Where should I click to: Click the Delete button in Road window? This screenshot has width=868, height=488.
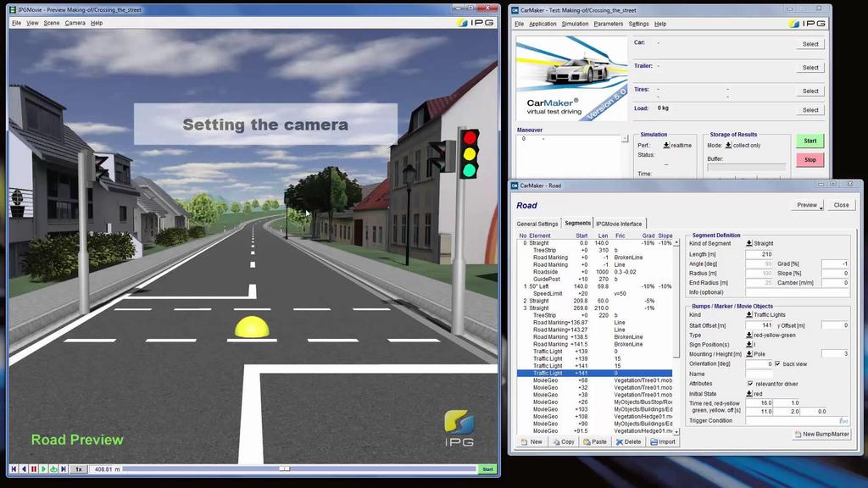(628, 441)
